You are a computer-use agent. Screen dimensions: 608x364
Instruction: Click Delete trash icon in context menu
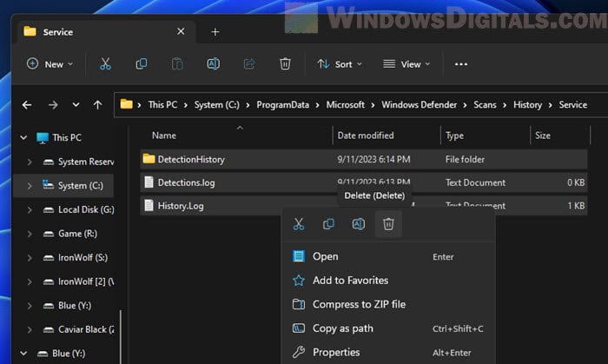coord(388,224)
